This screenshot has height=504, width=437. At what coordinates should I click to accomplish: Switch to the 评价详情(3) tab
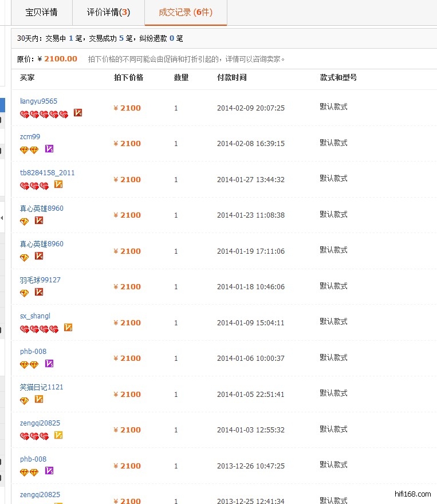108,12
